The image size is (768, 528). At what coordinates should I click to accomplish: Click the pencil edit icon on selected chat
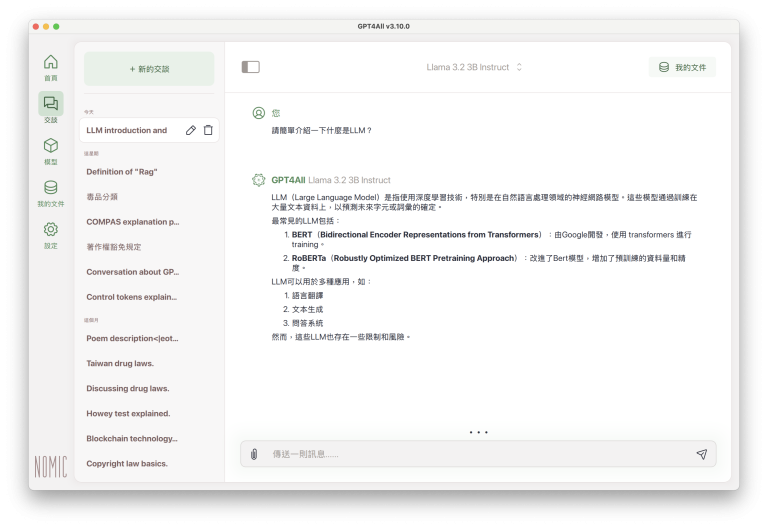[x=191, y=130]
